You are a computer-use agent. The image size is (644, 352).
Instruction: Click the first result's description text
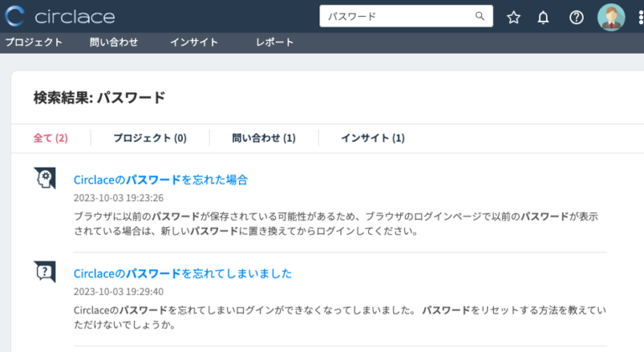coord(335,223)
